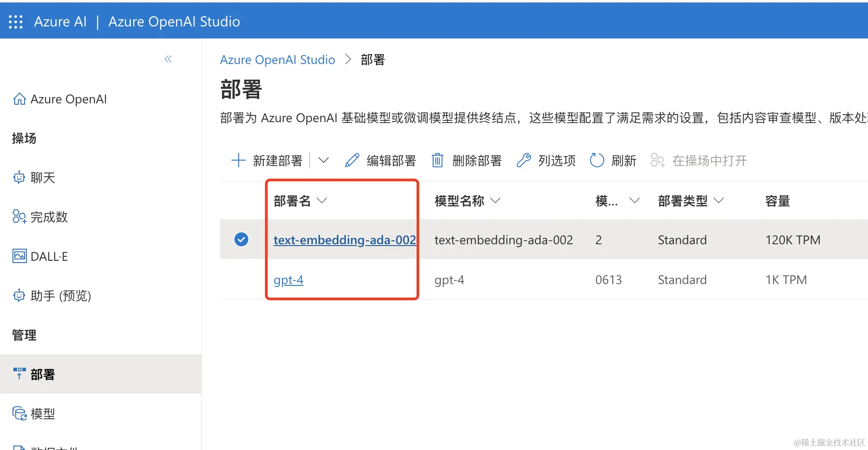Click the completions icon in sidebar

pos(19,217)
